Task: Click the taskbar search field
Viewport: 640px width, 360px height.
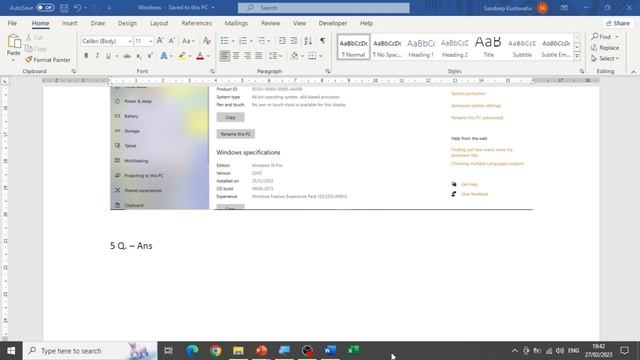Action: [90, 351]
